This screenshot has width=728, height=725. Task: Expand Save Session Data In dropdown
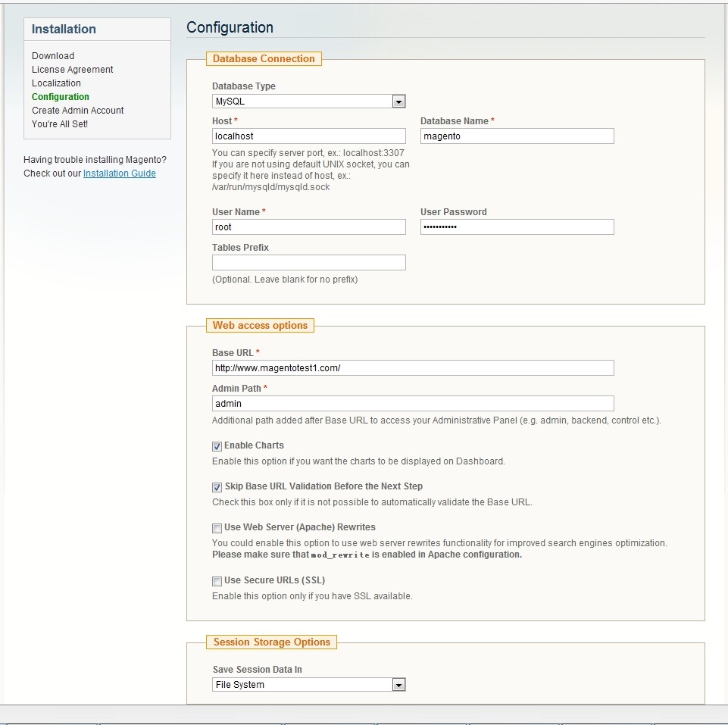click(x=308, y=685)
